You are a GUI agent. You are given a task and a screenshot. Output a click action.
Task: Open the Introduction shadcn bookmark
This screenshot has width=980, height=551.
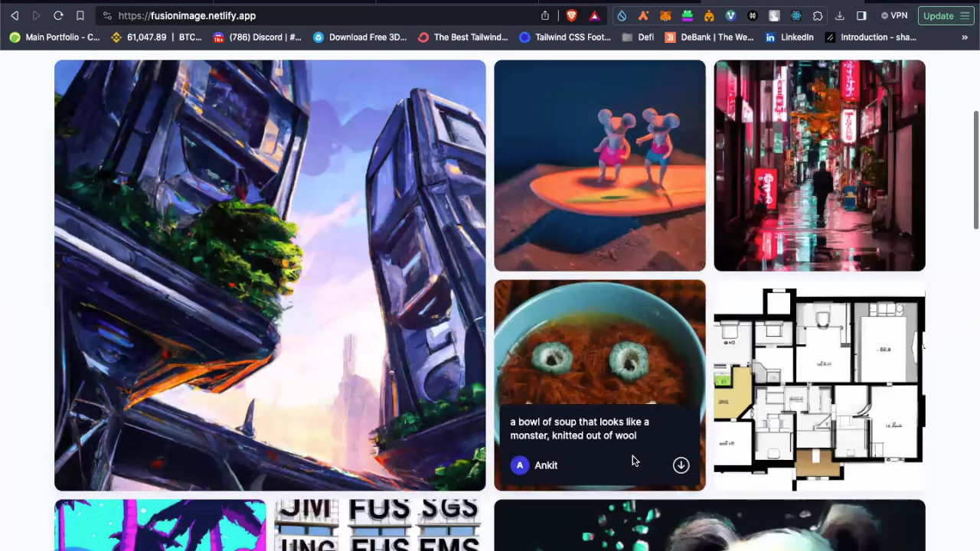coord(871,37)
